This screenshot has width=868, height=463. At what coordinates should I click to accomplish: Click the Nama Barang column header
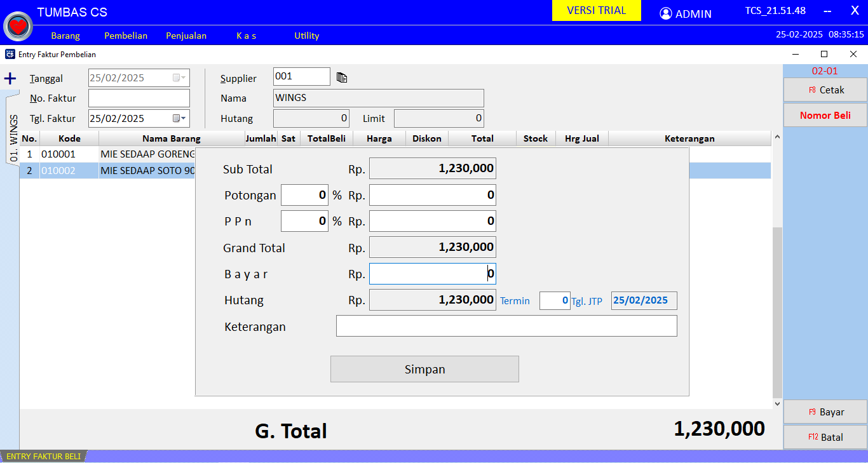172,138
